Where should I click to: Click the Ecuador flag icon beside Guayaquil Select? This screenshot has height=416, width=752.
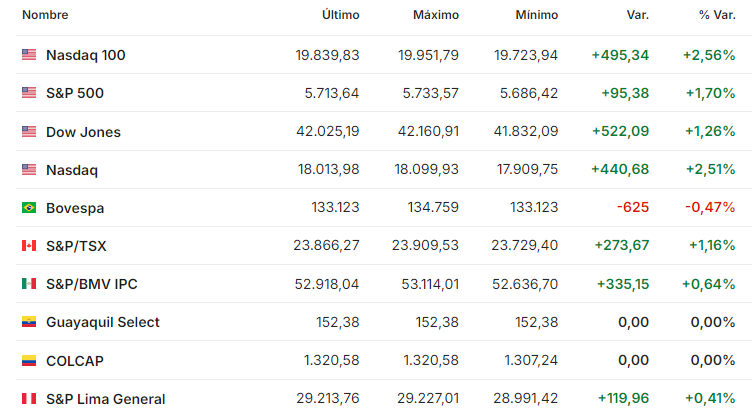click(x=29, y=322)
